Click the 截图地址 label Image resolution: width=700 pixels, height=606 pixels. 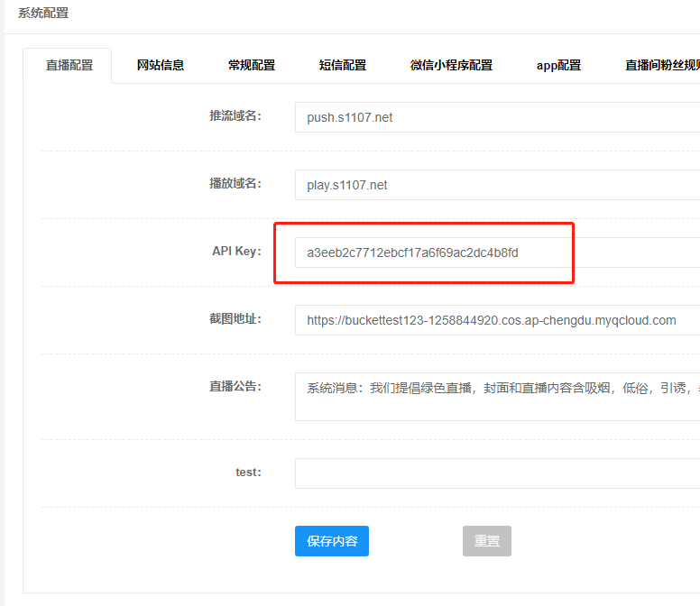click(235, 318)
